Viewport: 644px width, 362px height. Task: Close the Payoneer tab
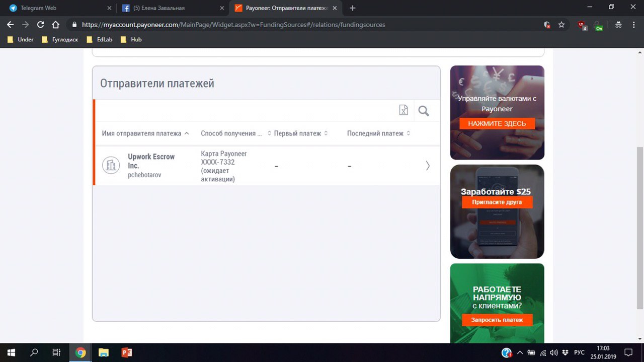coord(335,8)
